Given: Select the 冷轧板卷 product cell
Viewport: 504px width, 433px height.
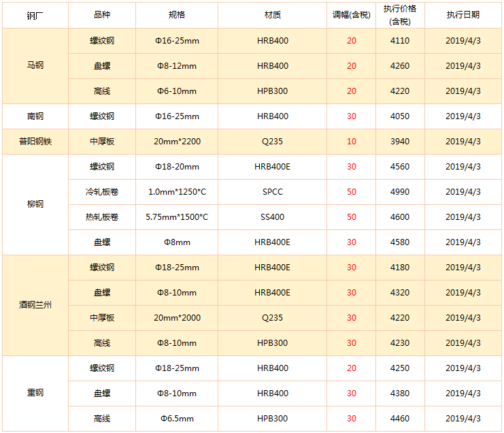Looking at the screenshot, I should pos(102,192).
